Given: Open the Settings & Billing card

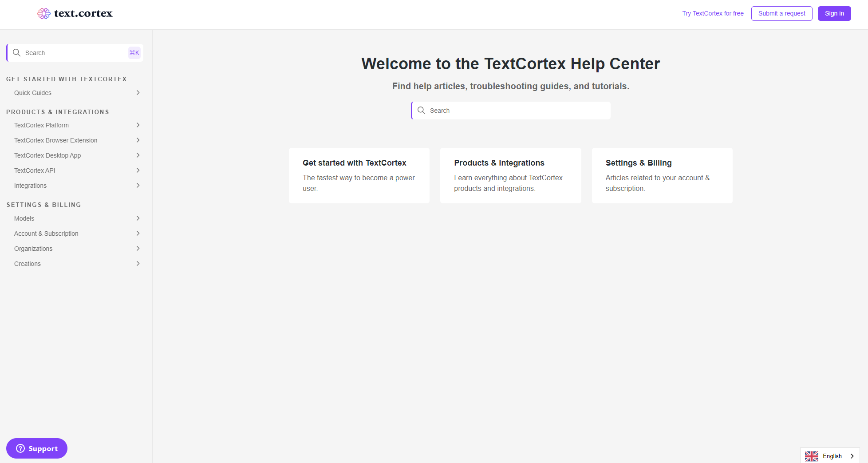Looking at the screenshot, I should click(x=662, y=175).
